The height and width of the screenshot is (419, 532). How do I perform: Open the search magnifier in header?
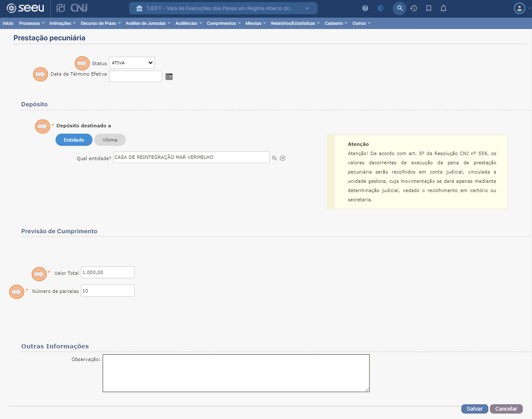400,8
